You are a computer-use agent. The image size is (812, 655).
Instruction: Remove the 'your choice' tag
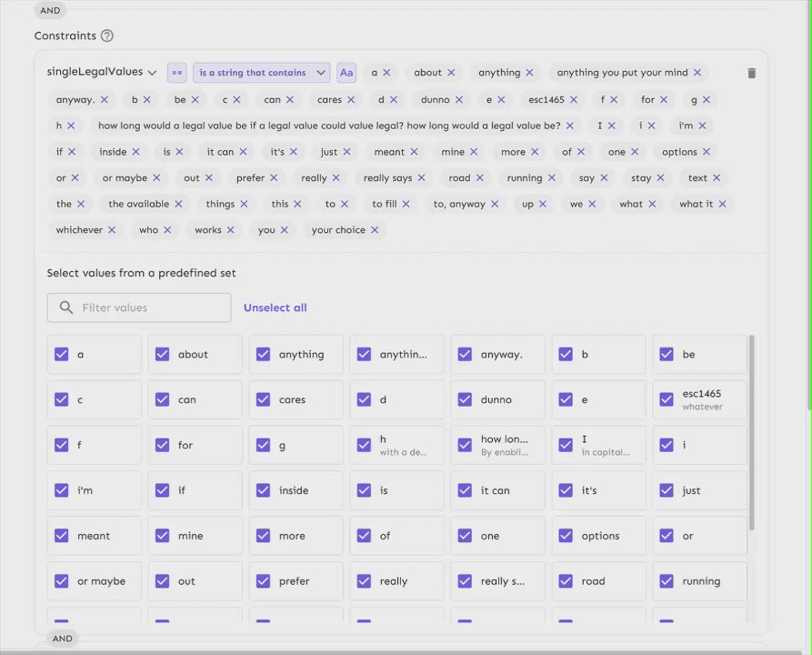point(375,229)
